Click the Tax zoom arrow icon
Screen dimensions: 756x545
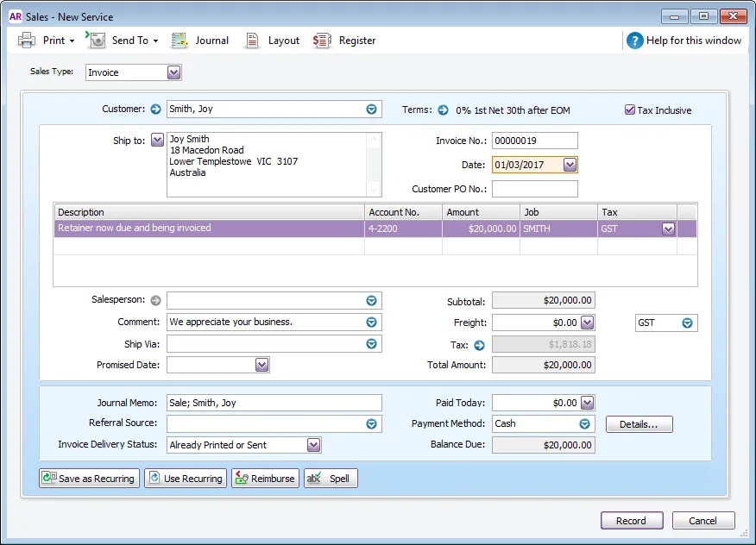tap(479, 345)
